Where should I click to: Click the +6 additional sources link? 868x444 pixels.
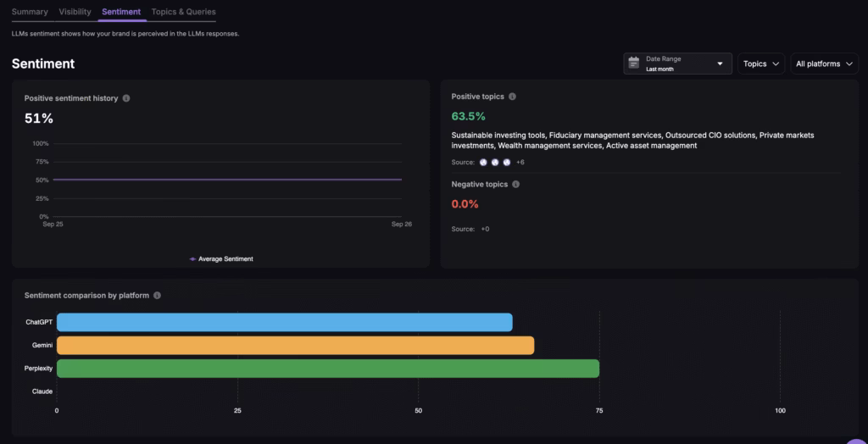tap(520, 162)
